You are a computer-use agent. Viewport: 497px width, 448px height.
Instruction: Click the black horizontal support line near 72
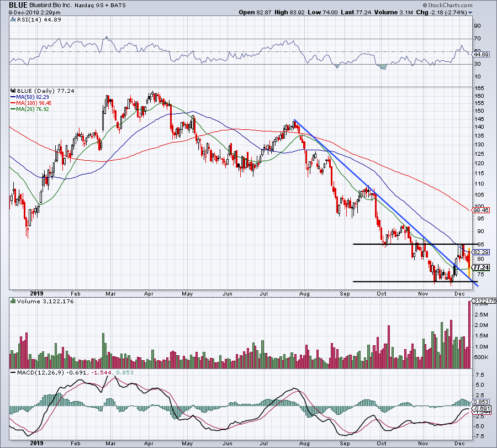pyautogui.click(x=415, y=282)
